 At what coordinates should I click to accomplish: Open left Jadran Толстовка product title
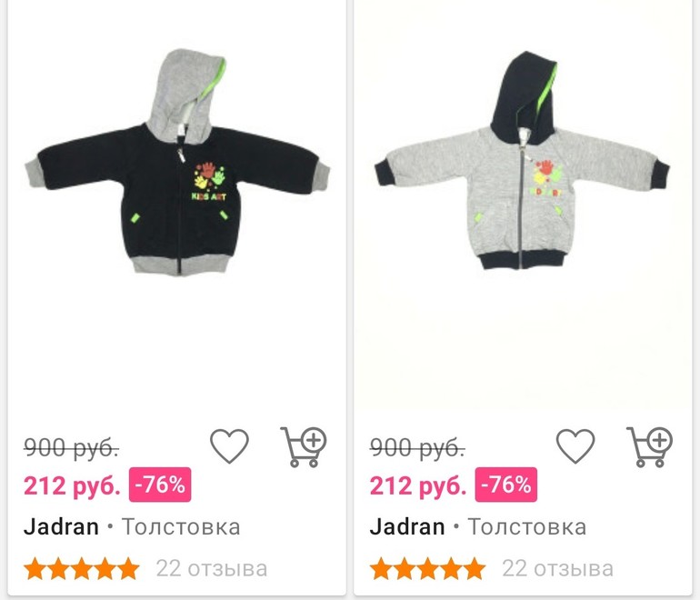click(132, 526)
